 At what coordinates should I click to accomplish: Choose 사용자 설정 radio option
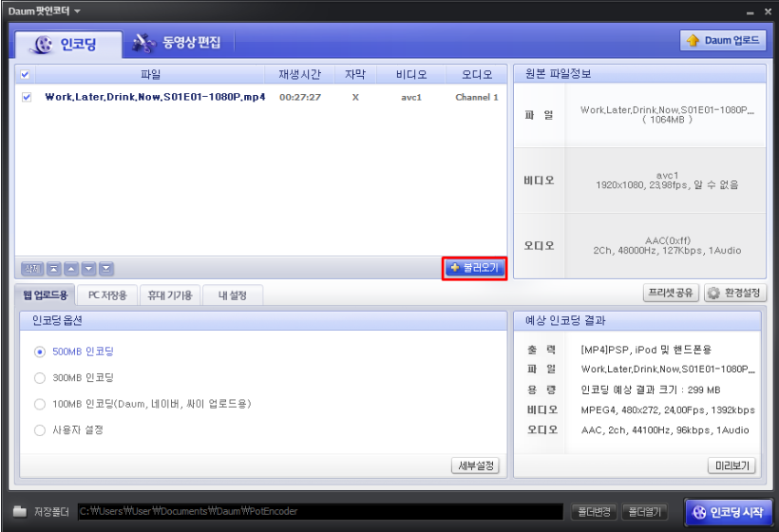(40, 430)
